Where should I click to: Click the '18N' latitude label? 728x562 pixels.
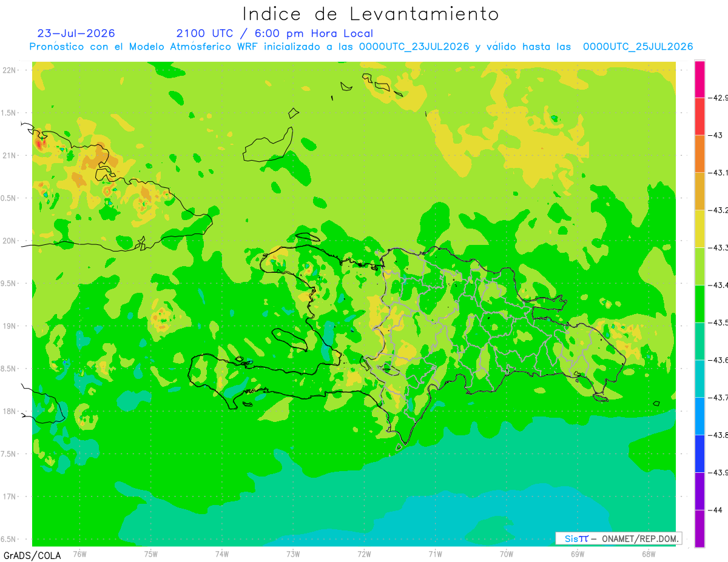(10, 412)
